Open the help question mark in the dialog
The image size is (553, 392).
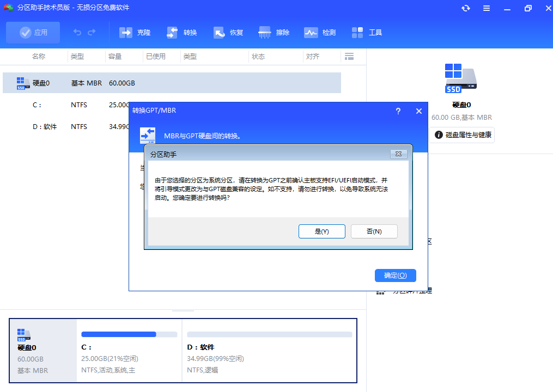(x=398, y=111)
